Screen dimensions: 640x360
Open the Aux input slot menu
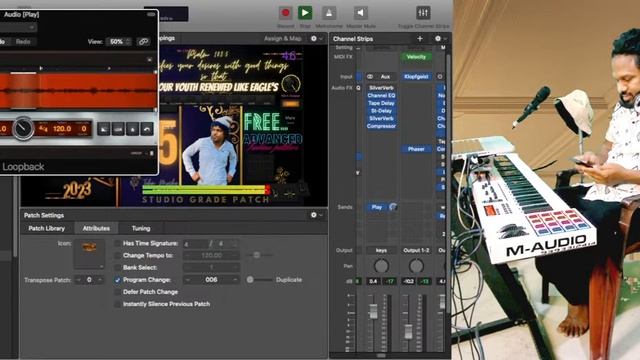pyautogui.click(x=385, y=77)
